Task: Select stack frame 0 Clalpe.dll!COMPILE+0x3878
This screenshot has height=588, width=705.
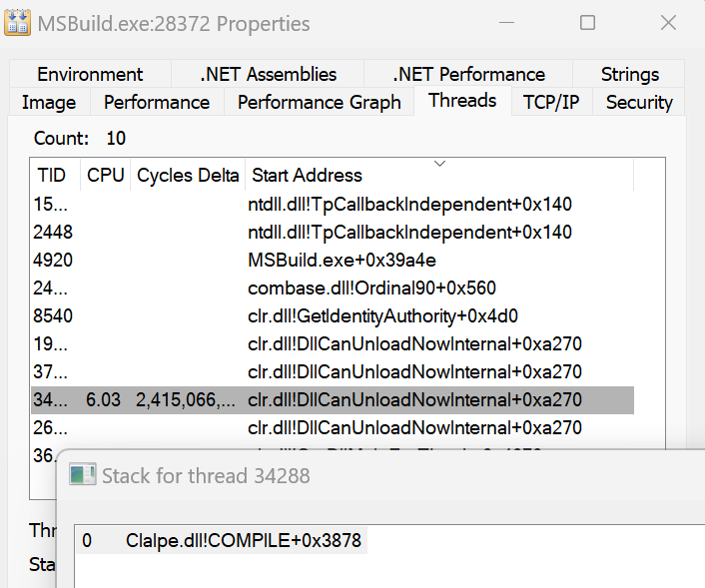Action: (x=244, y=541)
